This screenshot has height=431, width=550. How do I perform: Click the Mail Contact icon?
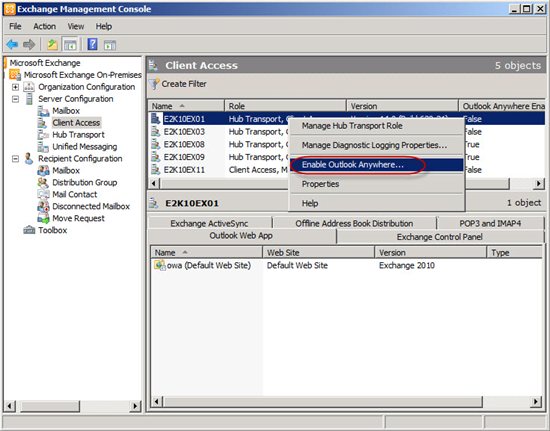(43, 194)
